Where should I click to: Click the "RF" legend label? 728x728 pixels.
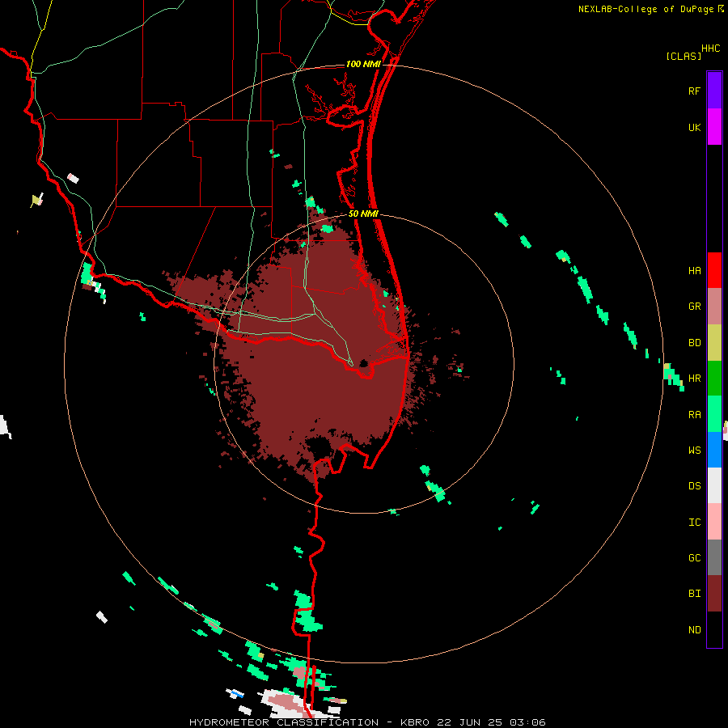[x=694, y=91]
